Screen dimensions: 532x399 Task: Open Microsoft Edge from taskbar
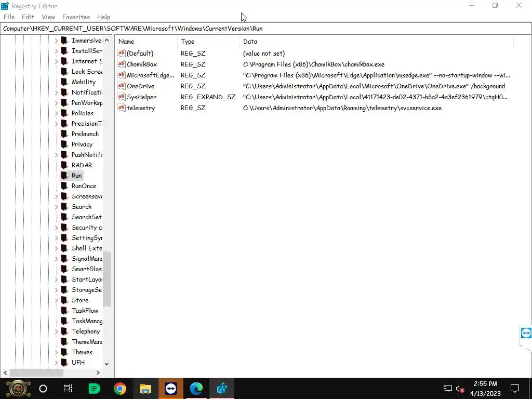tap(196, 389)
